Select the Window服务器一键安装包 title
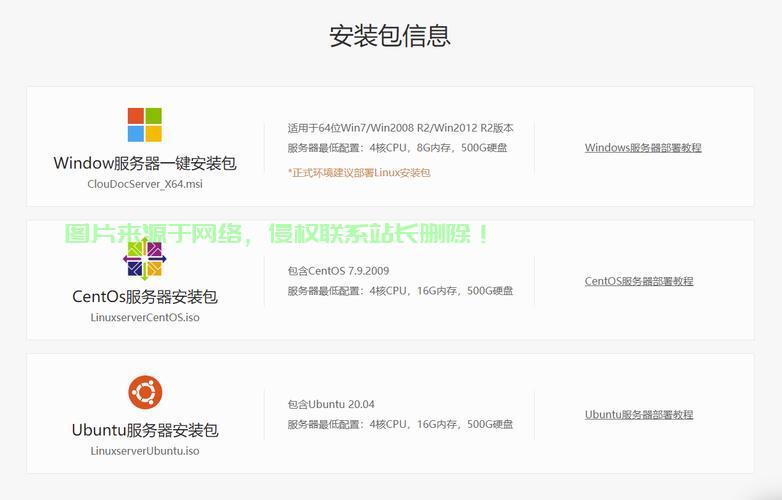 [144, 163]
